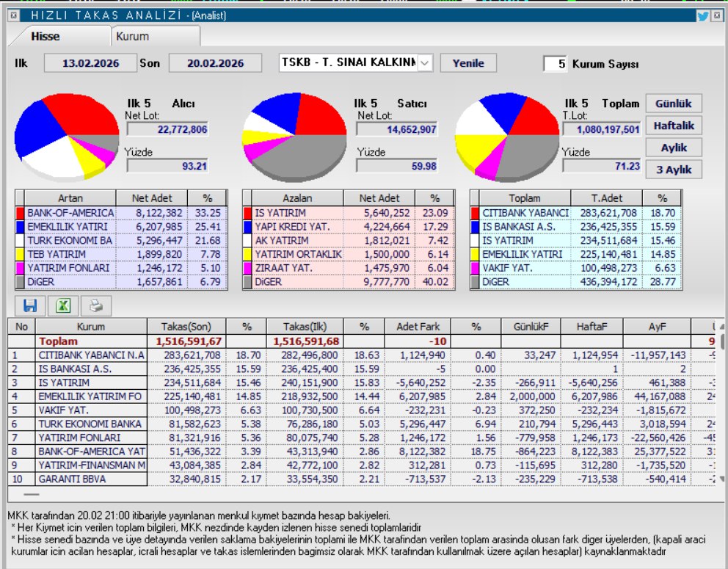
Task: Click the save (floppy disk) icon
Action: (x=30, y=305)
